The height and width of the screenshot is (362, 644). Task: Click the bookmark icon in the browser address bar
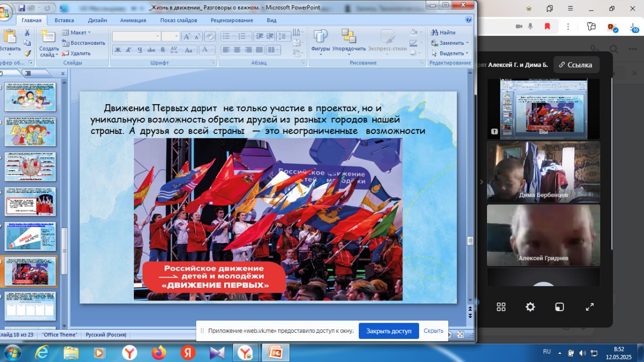pos(548,26)
